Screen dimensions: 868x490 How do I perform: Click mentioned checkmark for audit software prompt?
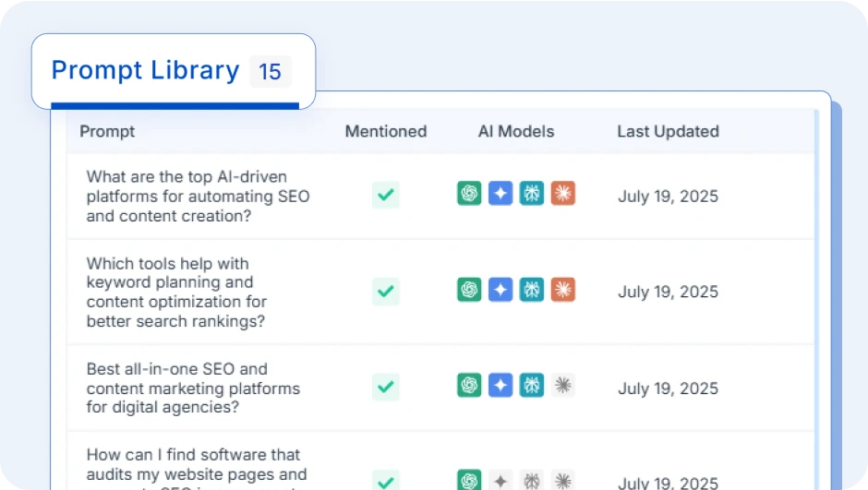tap(386, 480)
